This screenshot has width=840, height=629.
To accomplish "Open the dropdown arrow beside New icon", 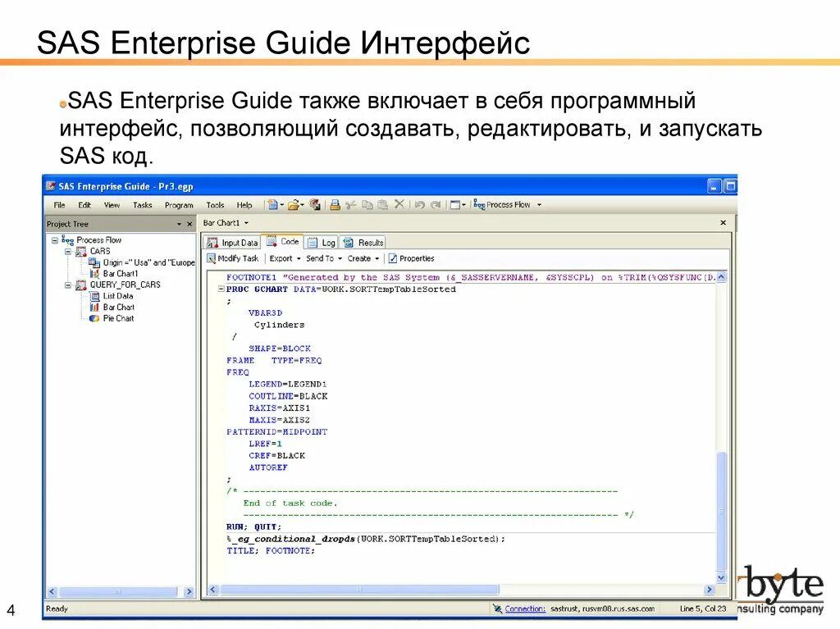I will click(x=282, y=205).
